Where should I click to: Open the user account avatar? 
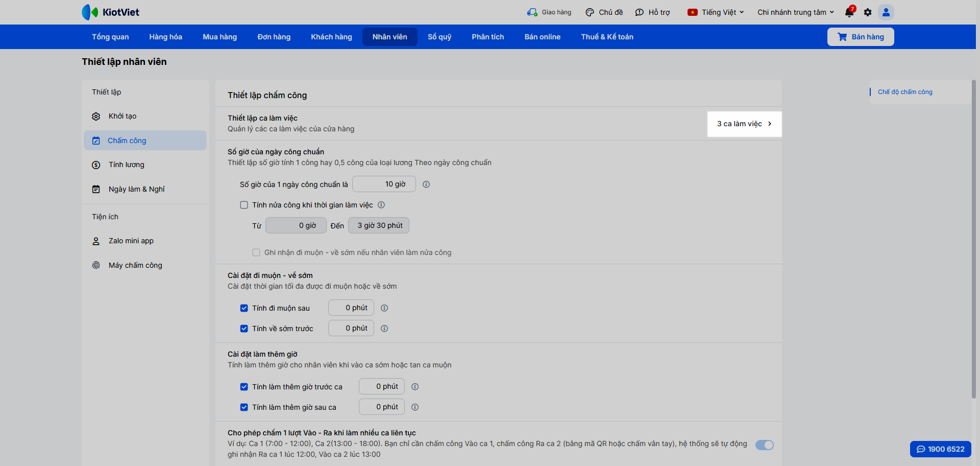[x=886, y=12]
